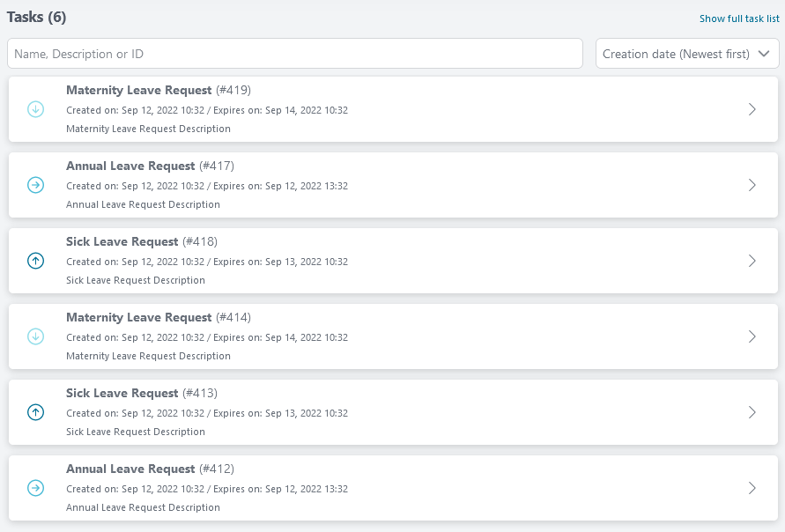
Task: Expand Maternity Leave Request #414 chevron
Action: [752, 336]
